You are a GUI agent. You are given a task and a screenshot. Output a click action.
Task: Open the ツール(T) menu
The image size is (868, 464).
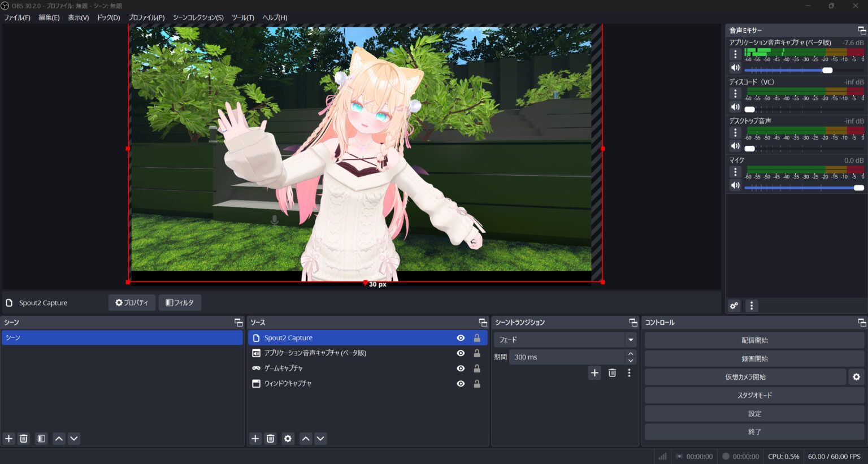(242, 18)
